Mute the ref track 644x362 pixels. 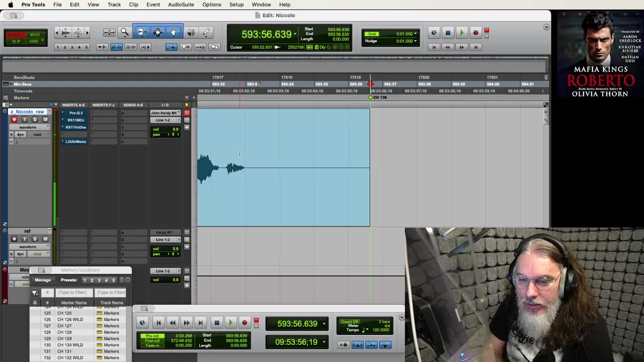(x=45, y=239)
